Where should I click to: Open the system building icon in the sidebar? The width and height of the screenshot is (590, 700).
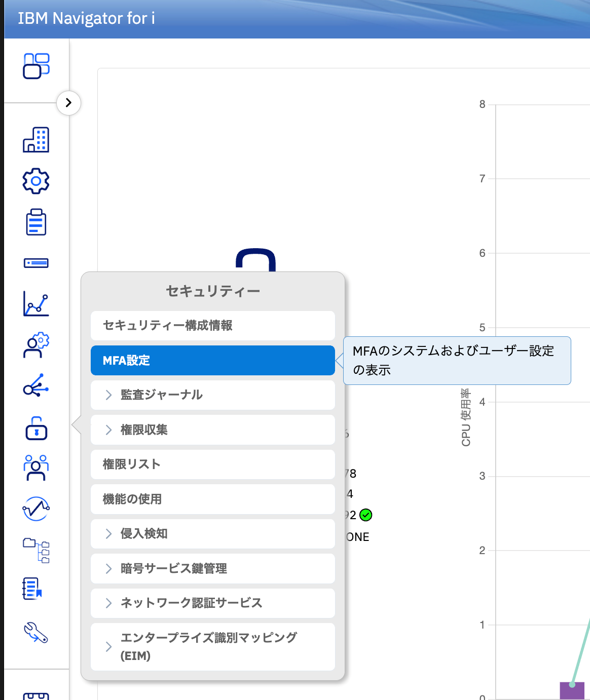(x=36, y=140)
